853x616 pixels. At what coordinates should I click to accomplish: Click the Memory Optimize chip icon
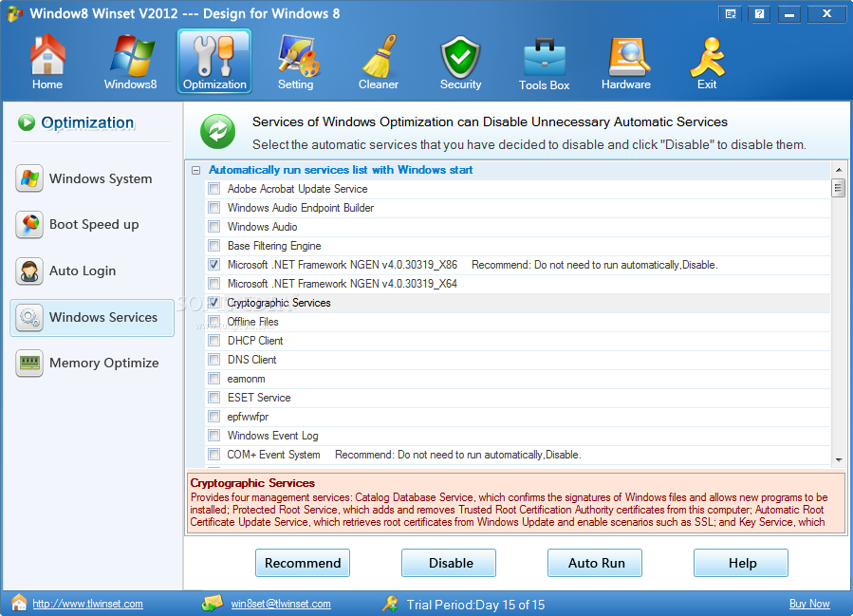(x=29, y=363)
